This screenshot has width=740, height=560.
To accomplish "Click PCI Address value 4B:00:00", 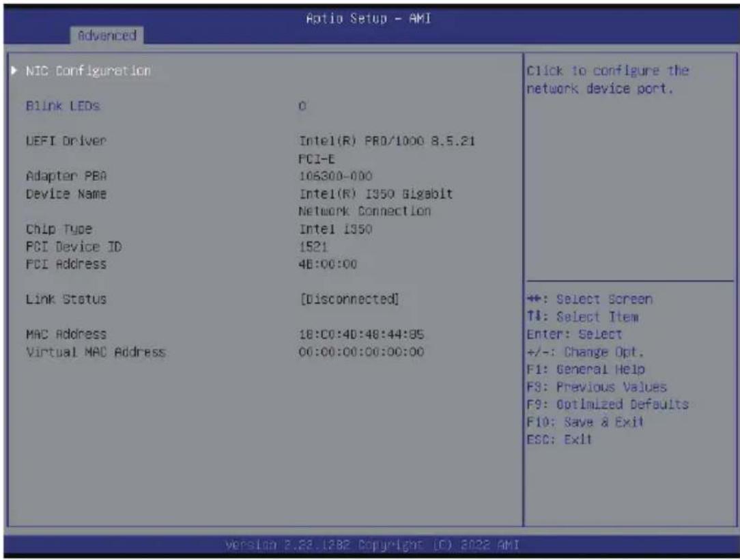I will (328, 264).
